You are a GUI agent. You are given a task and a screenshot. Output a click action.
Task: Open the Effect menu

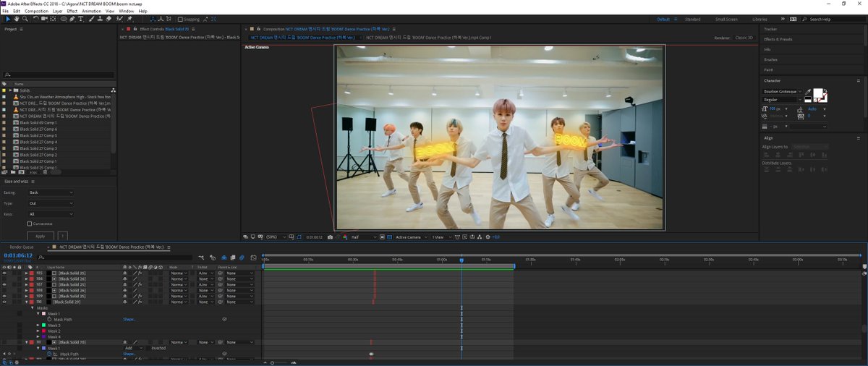[x=72, y=12]
